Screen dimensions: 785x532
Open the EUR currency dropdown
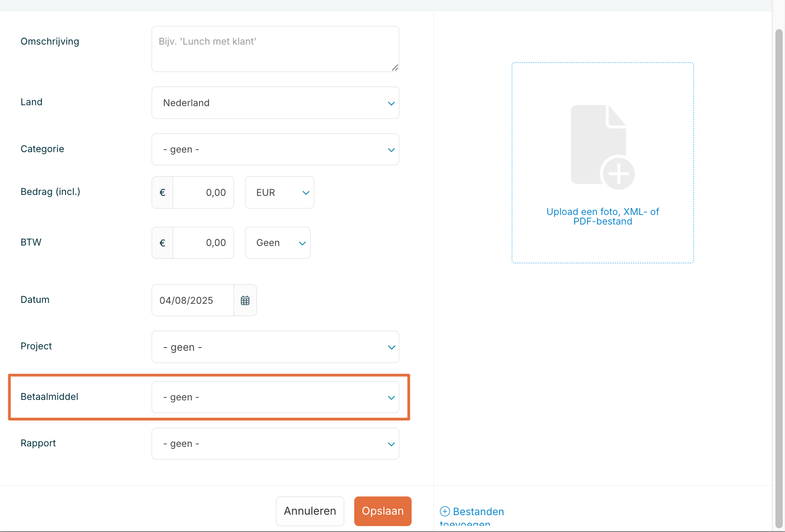(x=279, y=193)
